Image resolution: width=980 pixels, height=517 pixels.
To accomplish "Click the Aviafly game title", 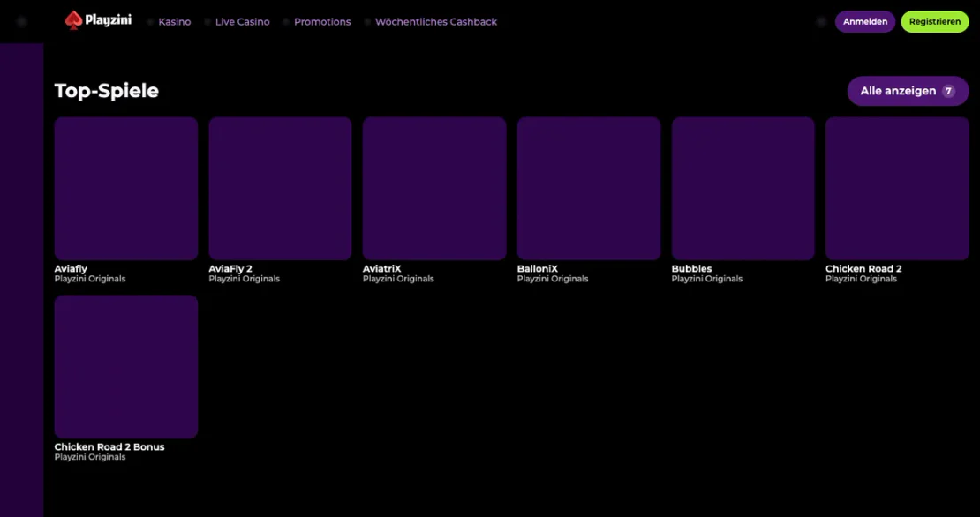I will pos(71,269).
